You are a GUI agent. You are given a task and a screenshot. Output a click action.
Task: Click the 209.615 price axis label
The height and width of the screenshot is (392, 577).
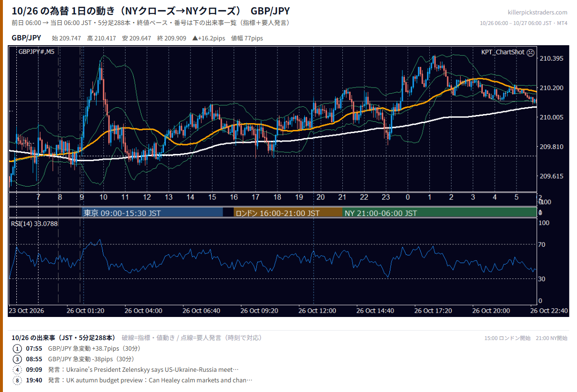552,176
